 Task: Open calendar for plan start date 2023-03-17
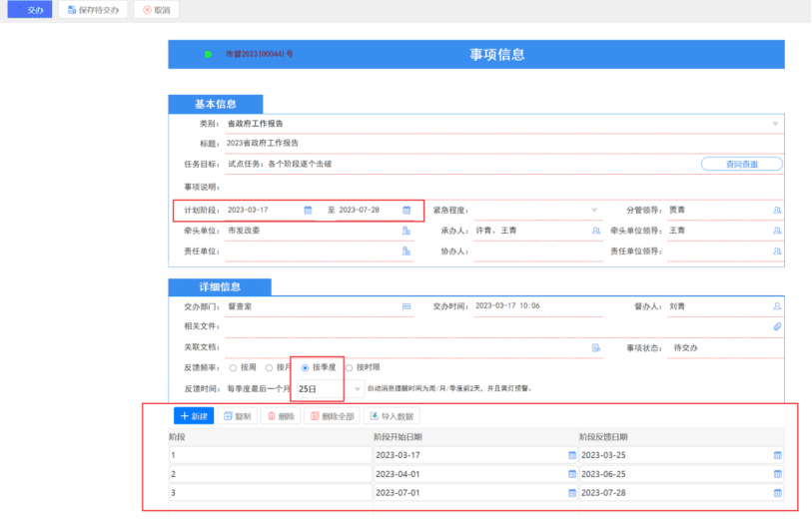308,210
